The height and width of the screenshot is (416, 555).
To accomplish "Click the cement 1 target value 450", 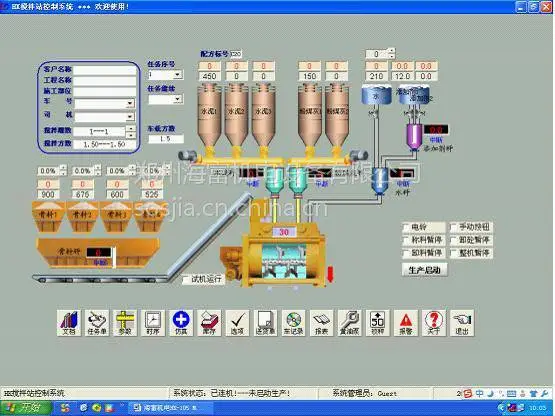I will (209, 76).
